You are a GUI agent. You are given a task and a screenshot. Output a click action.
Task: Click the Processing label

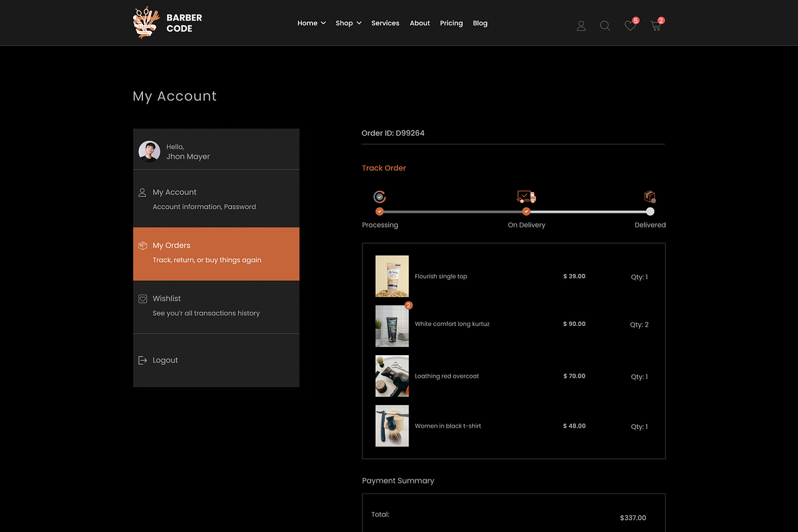380,225
